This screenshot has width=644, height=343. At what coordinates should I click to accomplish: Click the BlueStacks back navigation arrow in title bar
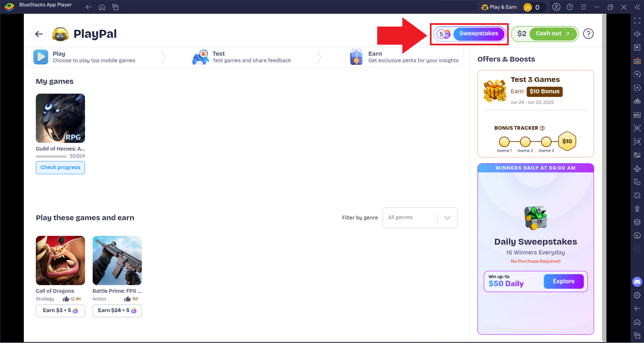(x=89, y=7)
